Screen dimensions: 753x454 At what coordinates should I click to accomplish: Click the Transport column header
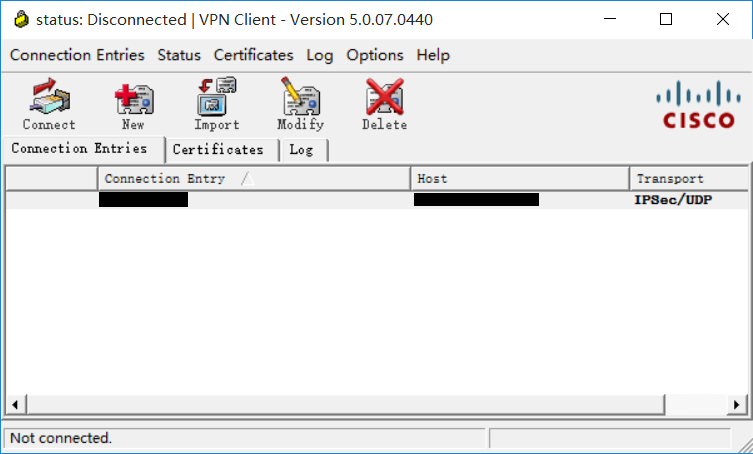point(689,179)
